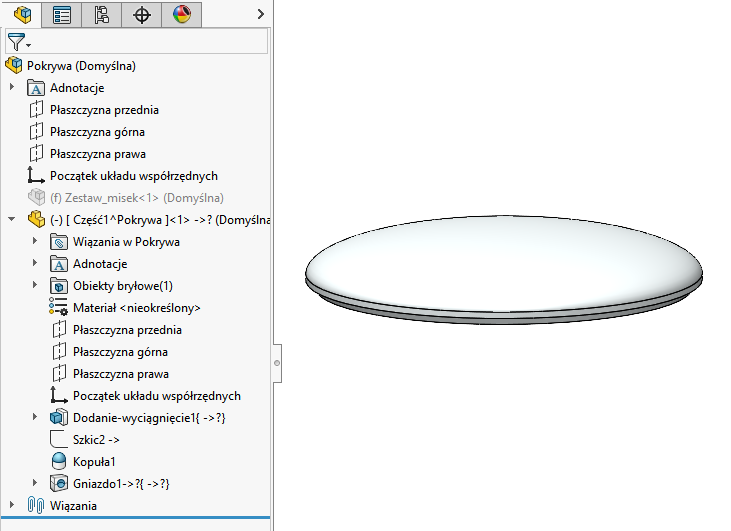Open the FeatureManager design tree tab
The image size is (731, 531).
pos(19,14)
